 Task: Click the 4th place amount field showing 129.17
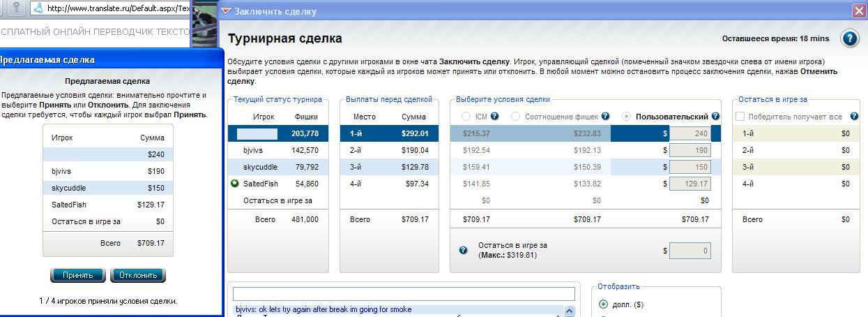pos(690,184)
